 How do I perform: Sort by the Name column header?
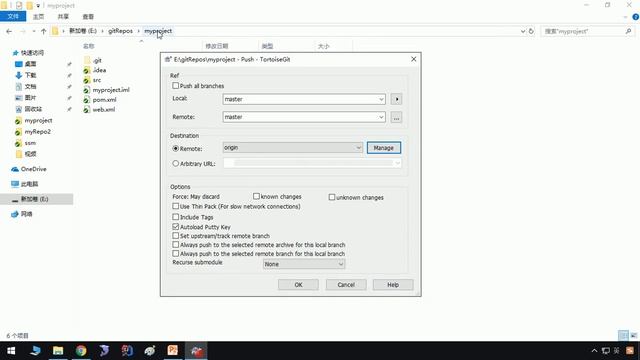(x=89, y=46)
